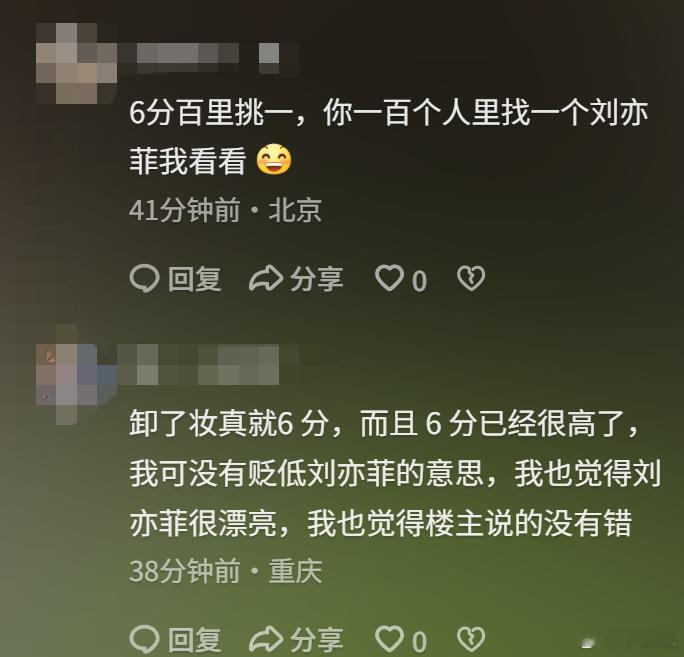Click the like count on the Beijing comment
The width and height of the screenshot is (684, 657).
(420, 281)
